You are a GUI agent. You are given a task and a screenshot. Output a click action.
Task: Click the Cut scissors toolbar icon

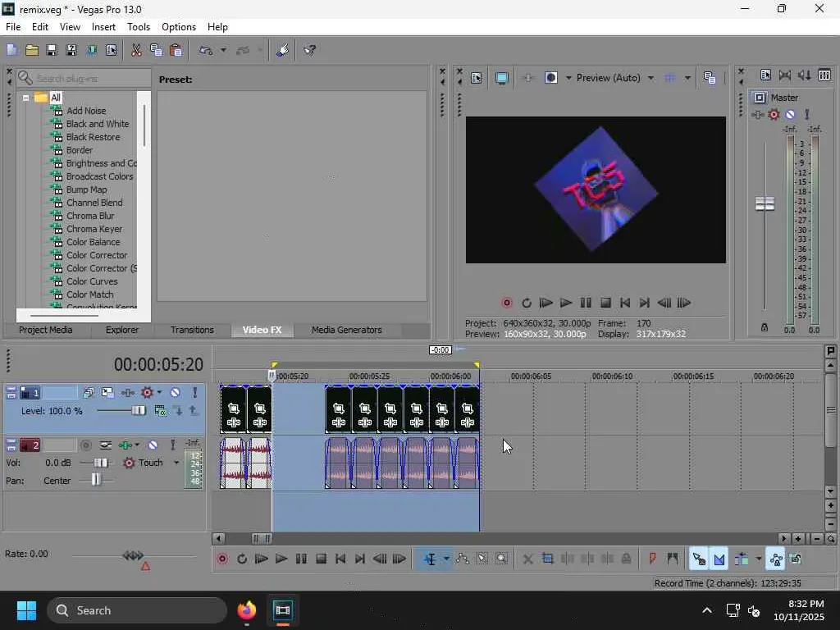click(137, 50)
